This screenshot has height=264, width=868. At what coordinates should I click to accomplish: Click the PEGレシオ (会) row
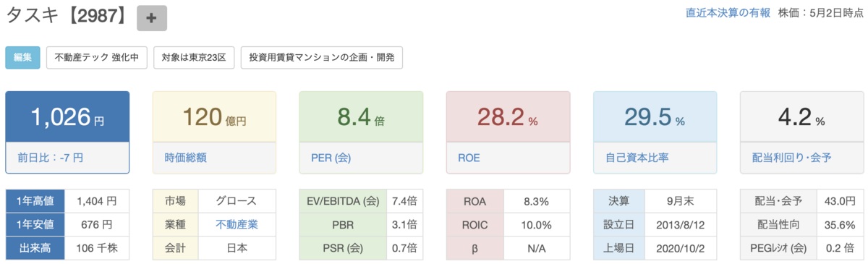coord(801,248)
